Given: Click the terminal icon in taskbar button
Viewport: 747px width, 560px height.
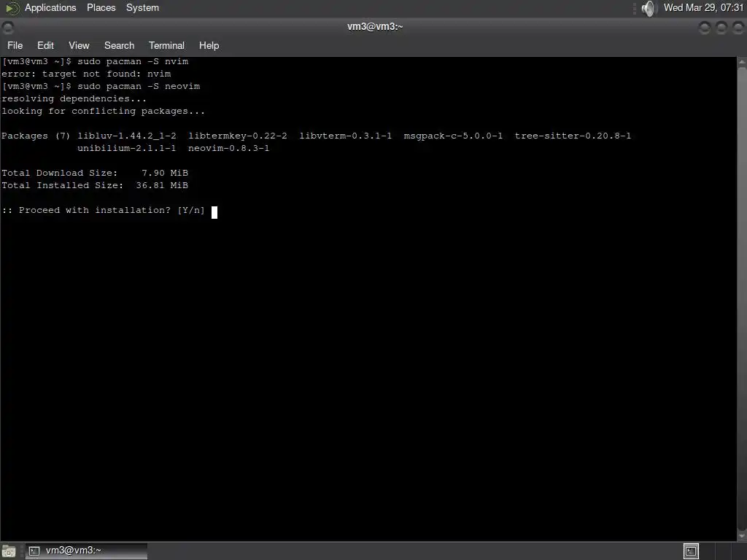Looking at the screenshot, I should coord(34,551).
